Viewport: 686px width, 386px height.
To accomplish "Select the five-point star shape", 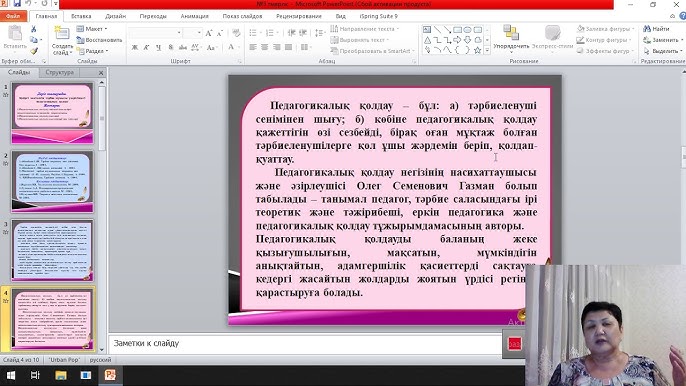I will (x=477, y=50).
